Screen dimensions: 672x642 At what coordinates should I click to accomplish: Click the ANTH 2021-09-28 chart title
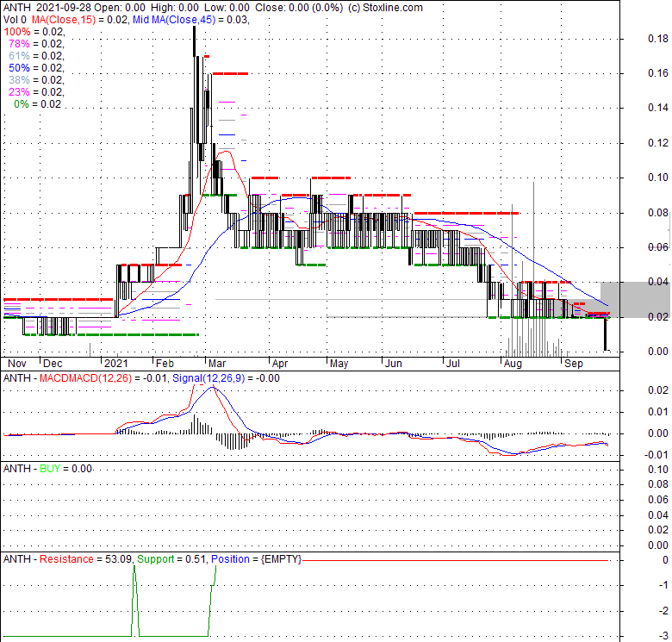(x=47, y=8)
